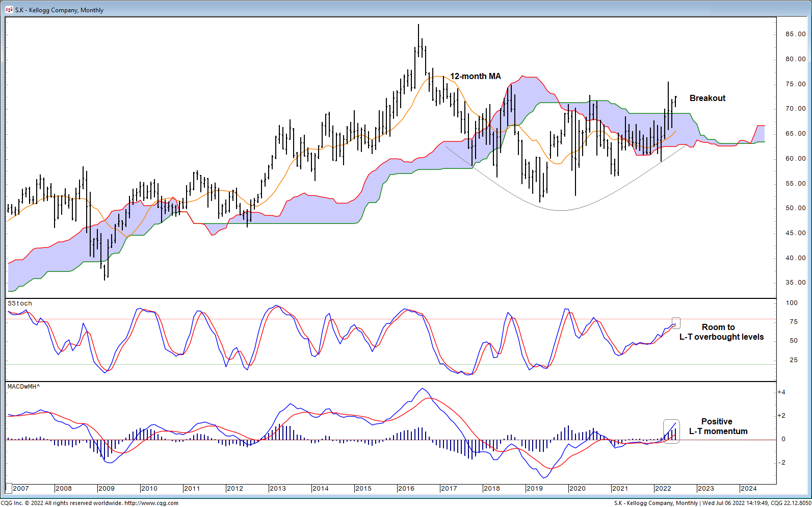This screenshot has width=812, height=507.
Task: Click the 2011 year label on time axis
Action: (x=192, y=489)
